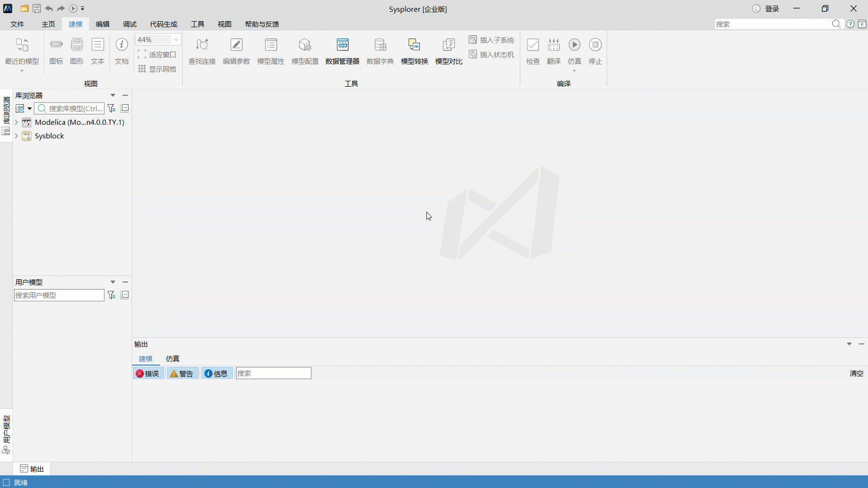Collapse the ribbon with the up-arrow icon
This screenshot has height=488, width=868.
861,24
